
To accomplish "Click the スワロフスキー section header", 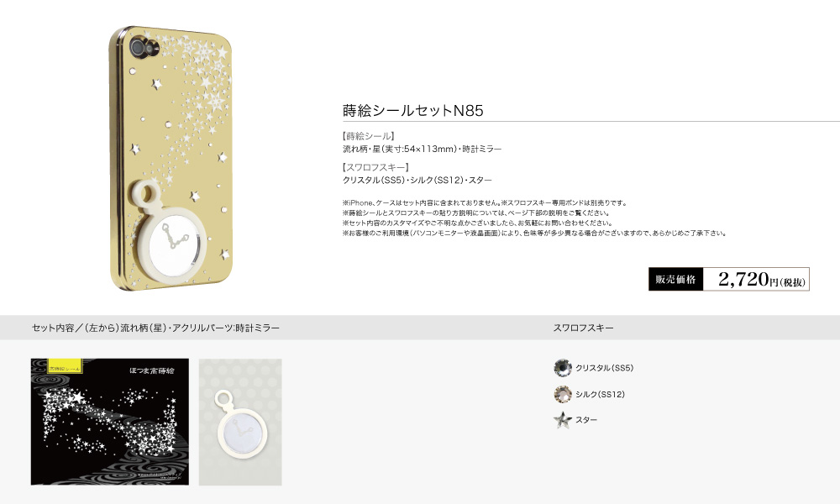I will click(x=584, y=328).
